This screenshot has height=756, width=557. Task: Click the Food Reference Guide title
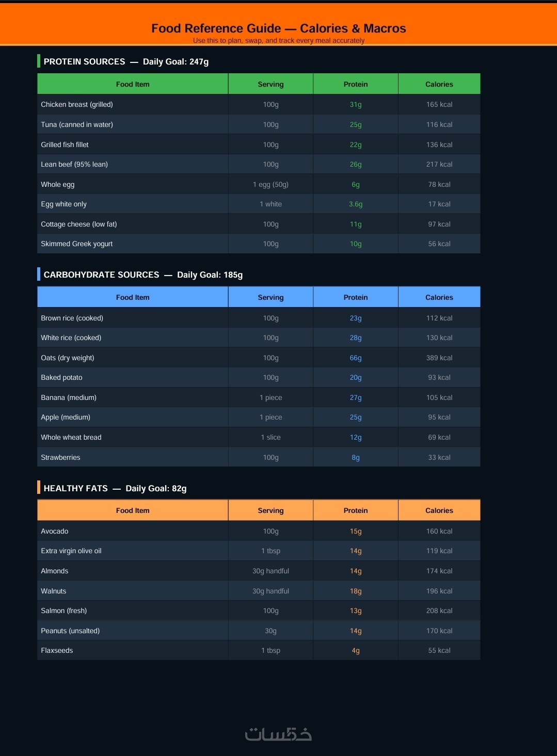click(x=278, y=28)
